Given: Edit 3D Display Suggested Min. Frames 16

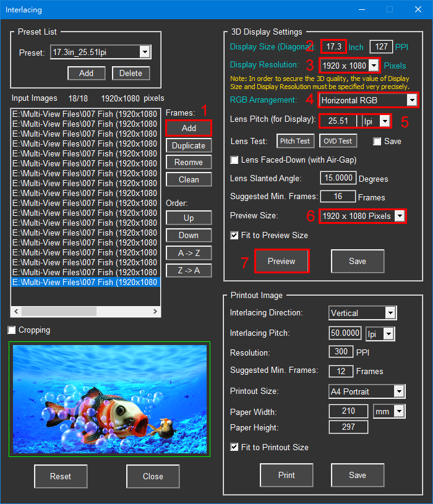Looking at the screenshot, I should (338, 197).
